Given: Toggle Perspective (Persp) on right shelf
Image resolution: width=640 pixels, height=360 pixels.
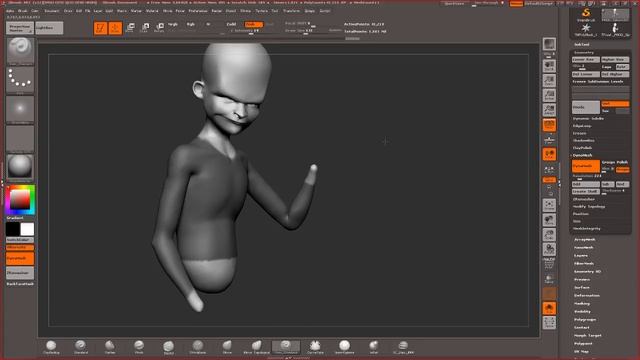Looking at the screenshot, I should [x=549, y=125].
